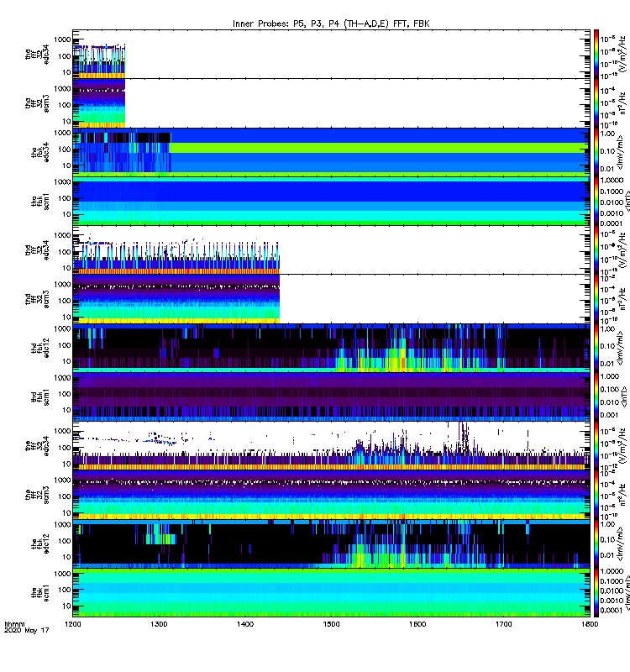Click the 1300 time axis label
Viewport: 630px width, 672px height.
(159, 624)
